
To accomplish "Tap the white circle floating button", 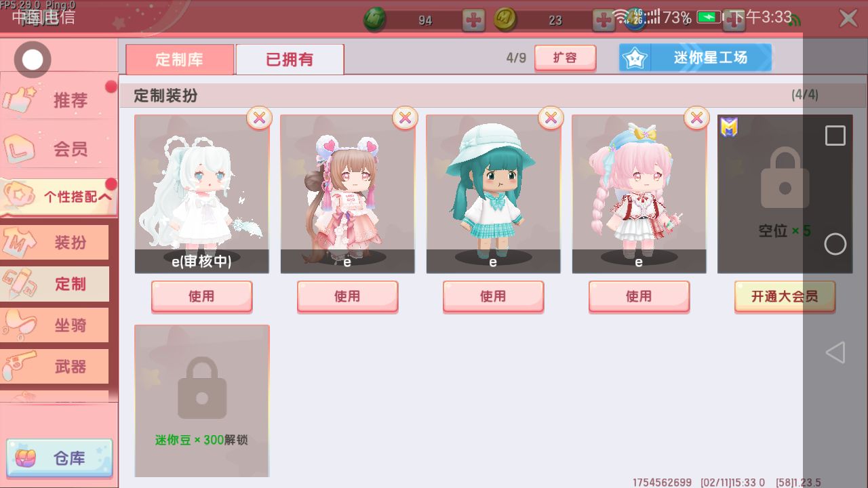I will tap(32, 60).
